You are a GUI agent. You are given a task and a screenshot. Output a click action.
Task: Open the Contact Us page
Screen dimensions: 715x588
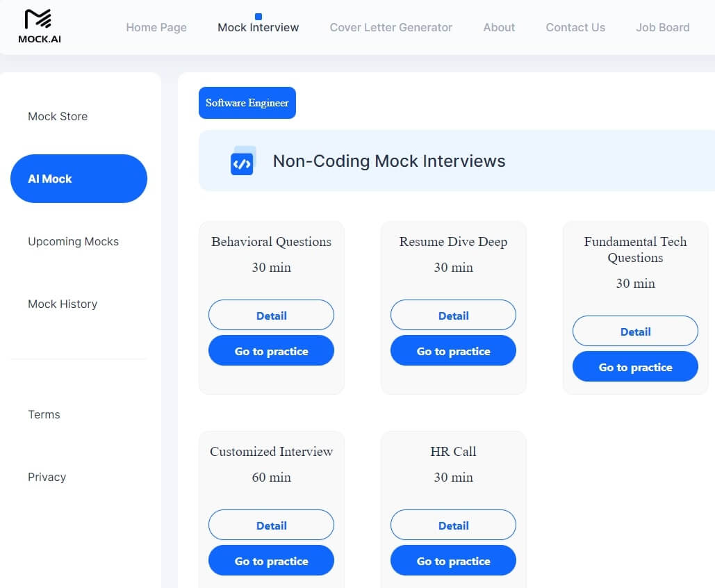(575, 28)
